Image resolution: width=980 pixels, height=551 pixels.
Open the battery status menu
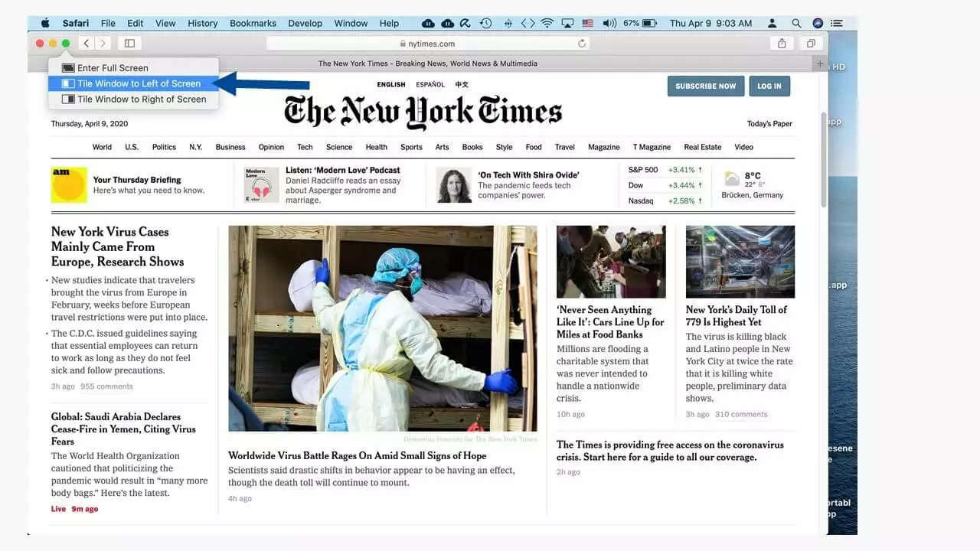(639, 23)
